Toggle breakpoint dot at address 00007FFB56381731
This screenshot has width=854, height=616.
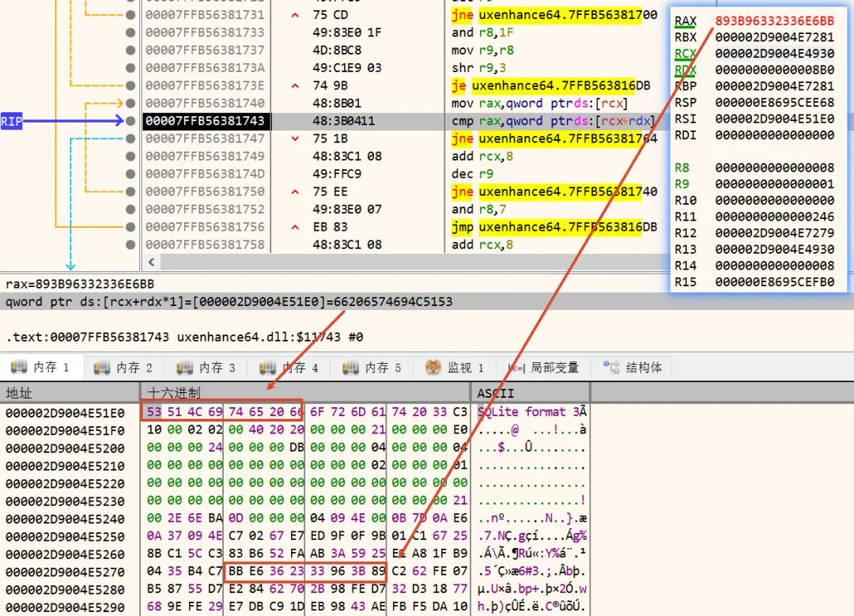point(130,15)
